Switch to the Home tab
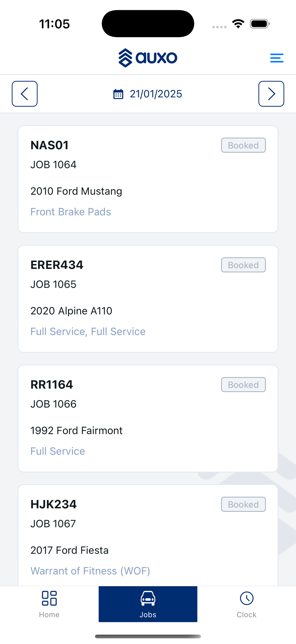The height and width of the screenshot is (644, 296). [x=49, y=604]
